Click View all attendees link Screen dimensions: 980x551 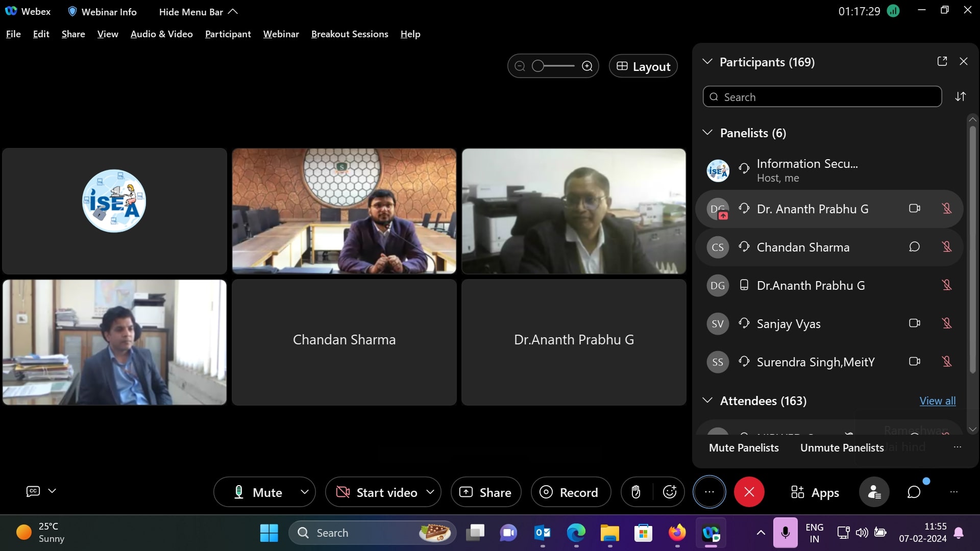tap(937, 401)
